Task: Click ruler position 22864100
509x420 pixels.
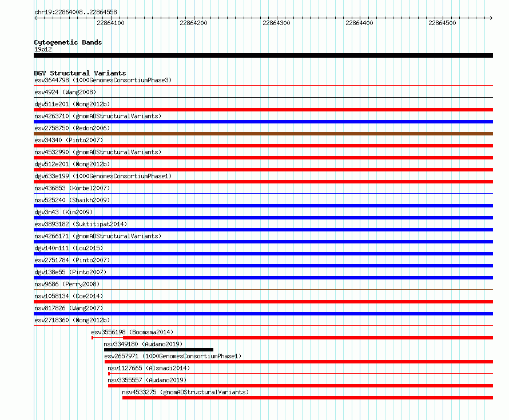Action: click(x=111, y=23)
